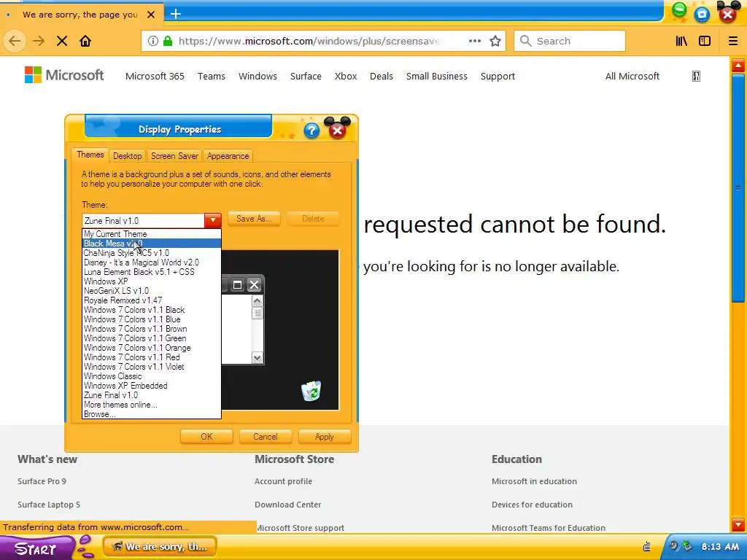
Task: Click the page vertical scrollbar thumb
Action: [x=738, y=188]
